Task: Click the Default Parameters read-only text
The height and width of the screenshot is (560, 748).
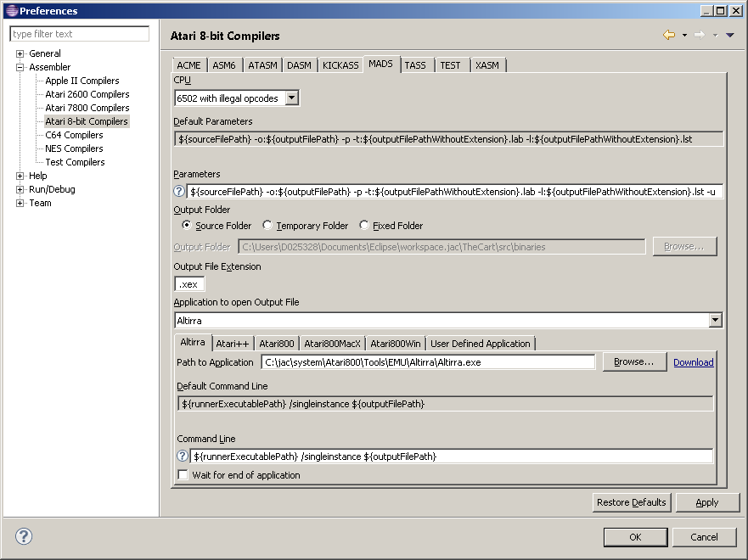Action: click(448, 139)
